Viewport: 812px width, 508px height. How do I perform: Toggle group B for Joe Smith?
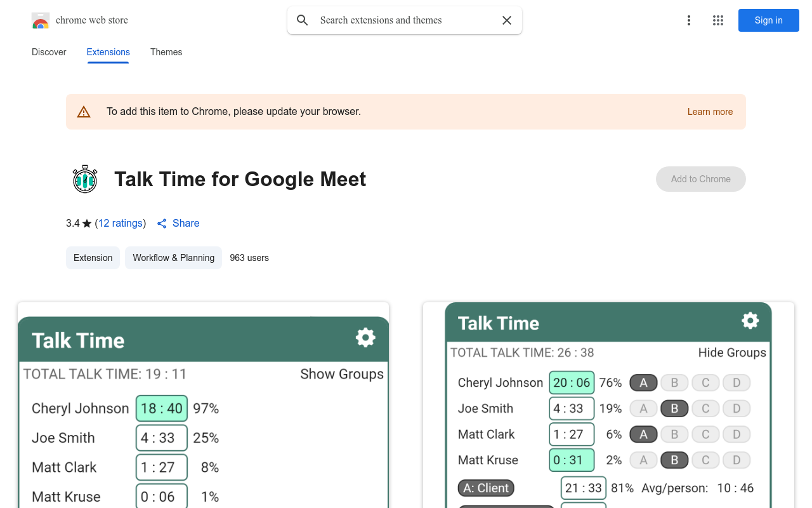coord(674,409)
